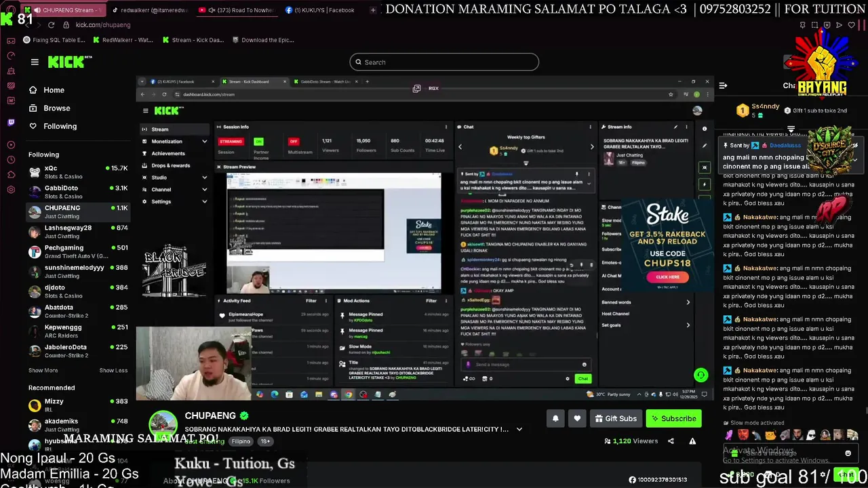Open xQc channel in Following list
Image resolution: width=868 pixels, height=488 pixels.
coord(77,172)
